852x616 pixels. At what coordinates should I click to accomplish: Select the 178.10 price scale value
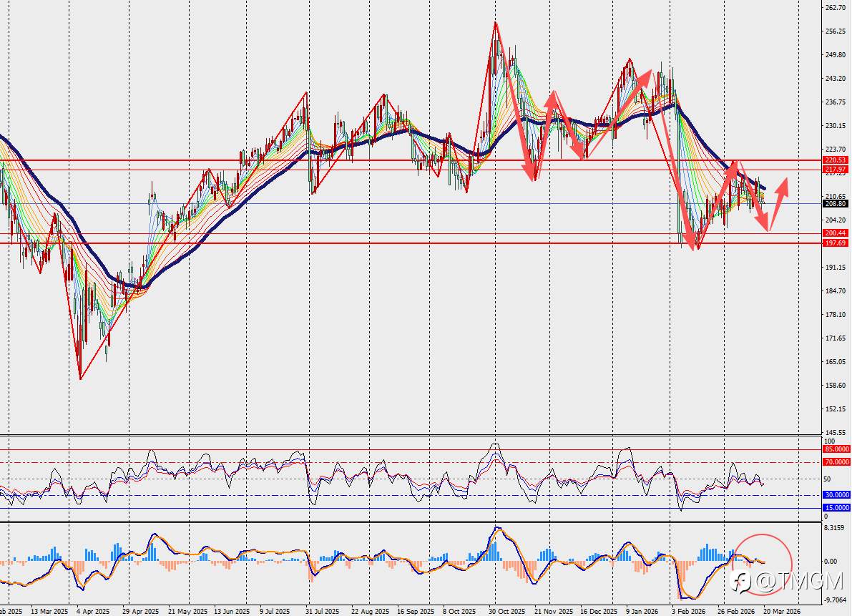[835, 315]
